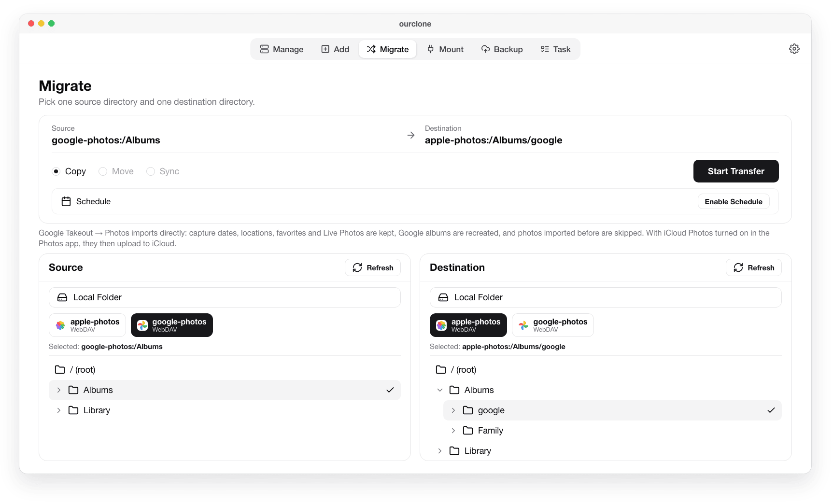Click the arrow icon between Source and Destination
The width and height of the screenshot is (833, 504).
pyautogui.click(x=411, y=135)
